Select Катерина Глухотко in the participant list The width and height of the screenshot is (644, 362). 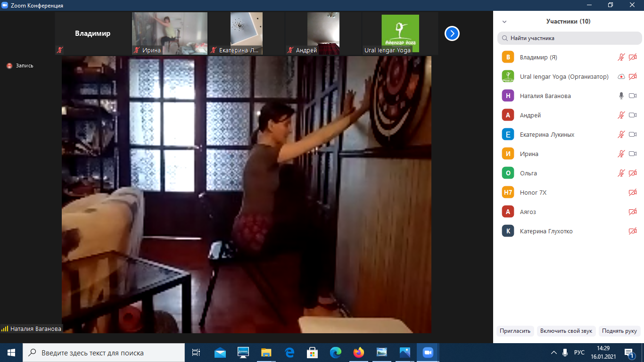pyautogui.click(x=546, y=231)
